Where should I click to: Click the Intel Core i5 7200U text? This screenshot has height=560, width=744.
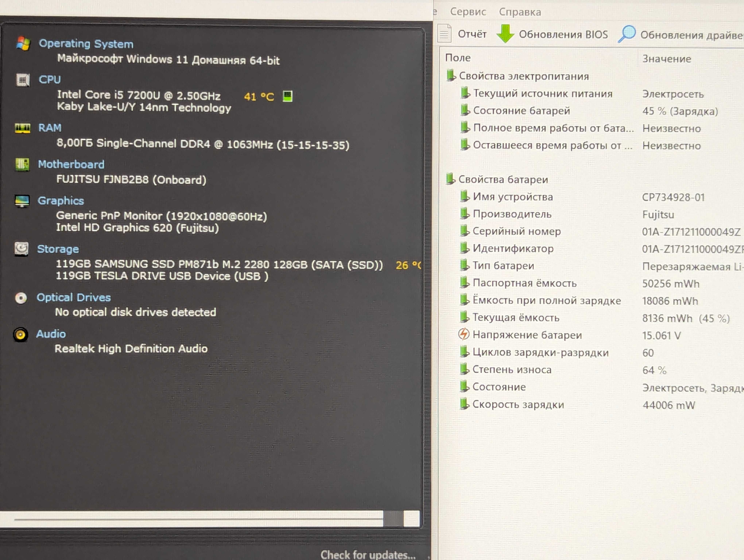(x=139, y=95)
